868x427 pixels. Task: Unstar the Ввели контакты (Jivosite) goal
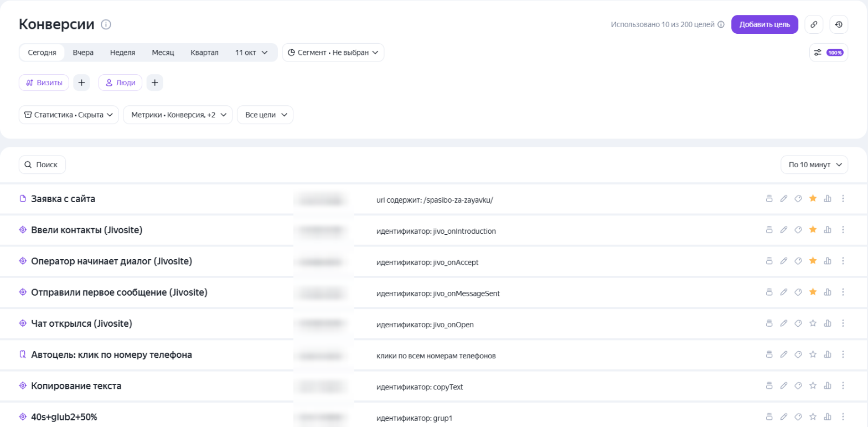coord(813,230)
